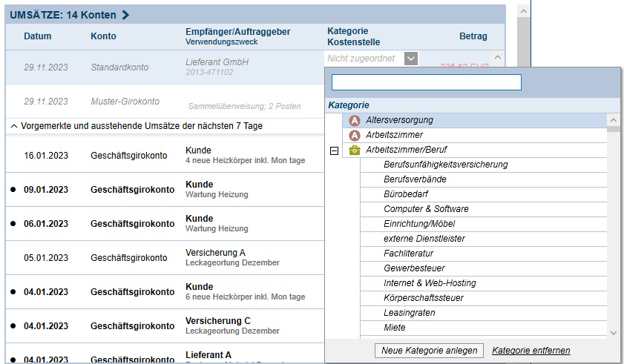Select externe Dienstleister subcategory
Screen dimensions: 624x364
(x=483, y=239)
